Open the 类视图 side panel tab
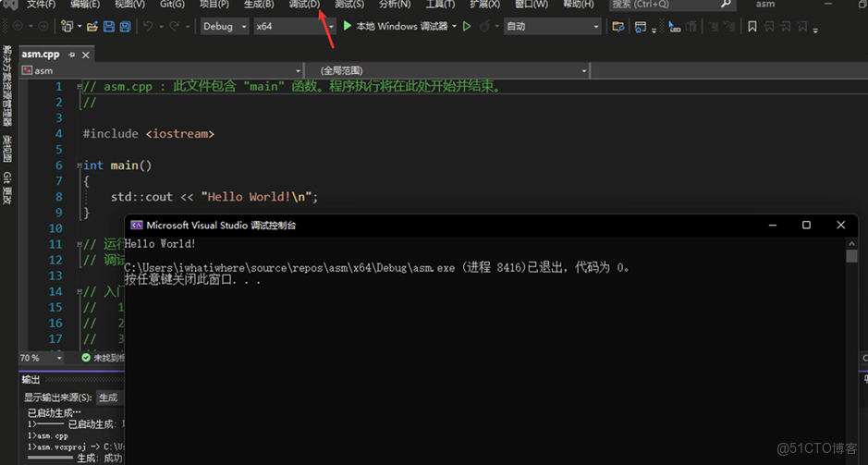The height and width of the screenshot is (465, 868). [7, 148]
